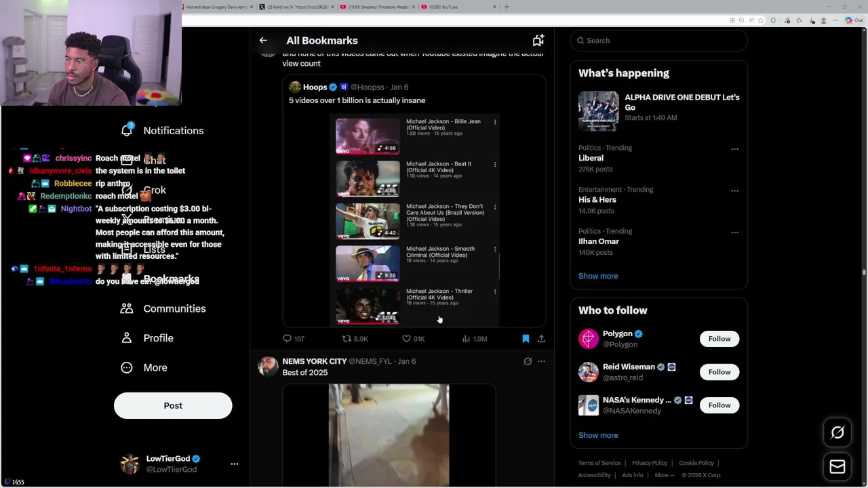Switch to Fendi on X browser tab

pos(296,7)
